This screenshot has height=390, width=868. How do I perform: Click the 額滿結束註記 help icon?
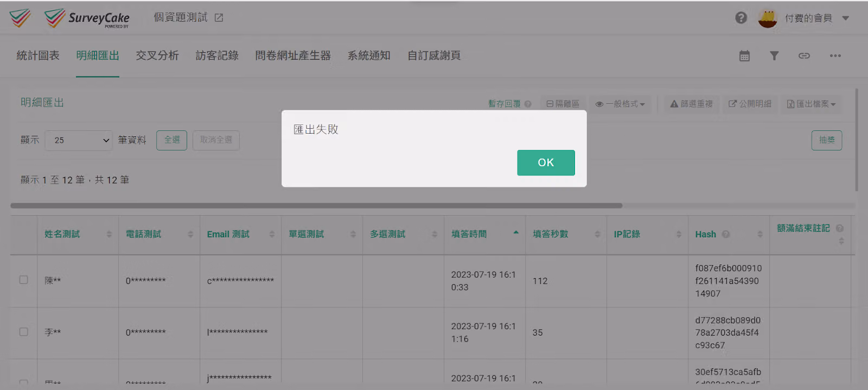click(840, 228)
